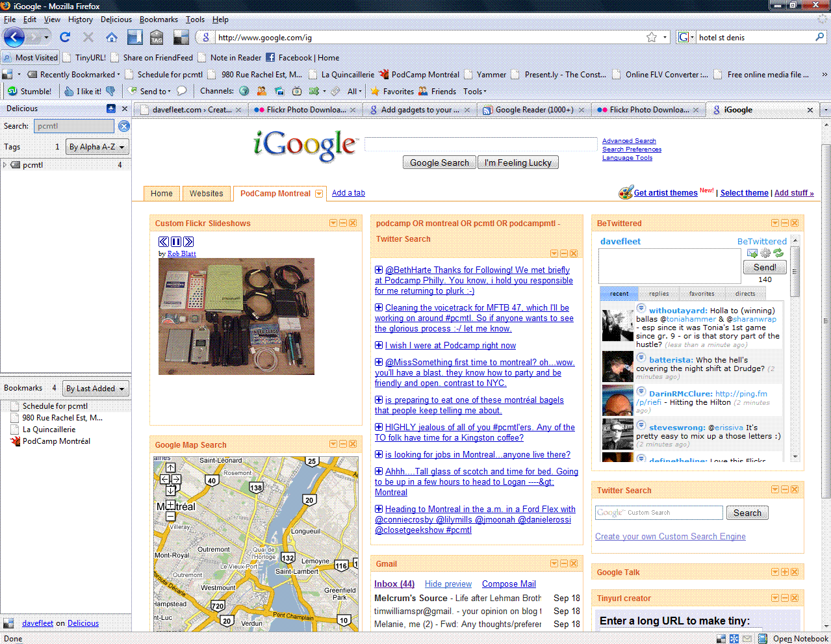Expand the pcmtl tag tree item

(5, 165)
